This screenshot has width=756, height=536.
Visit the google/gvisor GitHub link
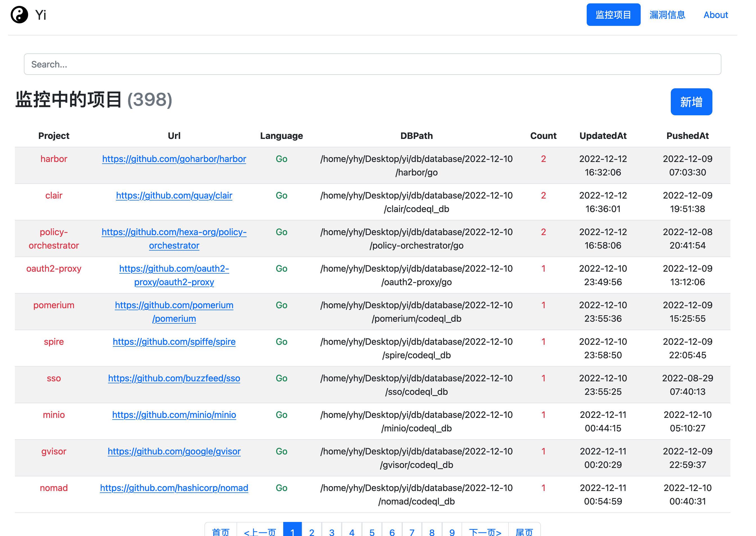174,452
